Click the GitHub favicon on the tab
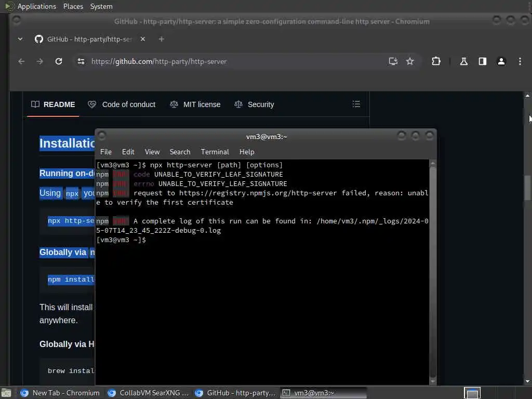 [38, 39]
